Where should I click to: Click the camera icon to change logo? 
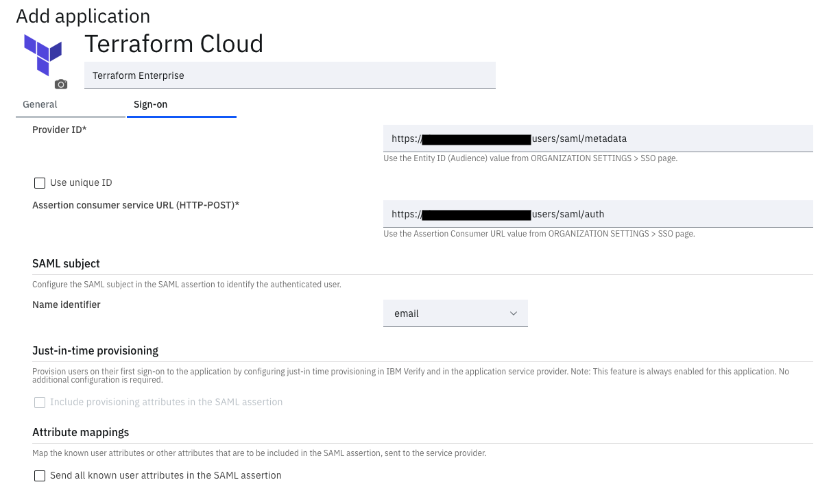[61, 84]
